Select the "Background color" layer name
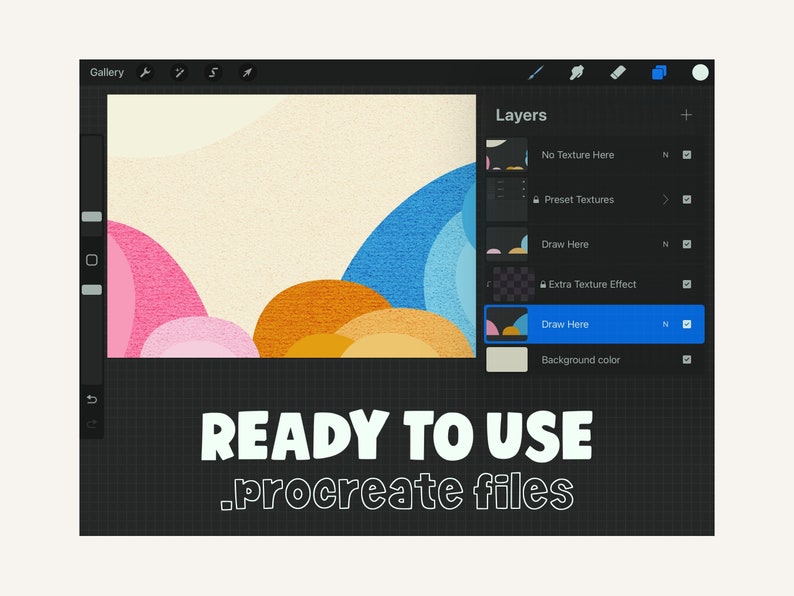The width and height of the screenshot is (794, 596). tap(581, 360)
